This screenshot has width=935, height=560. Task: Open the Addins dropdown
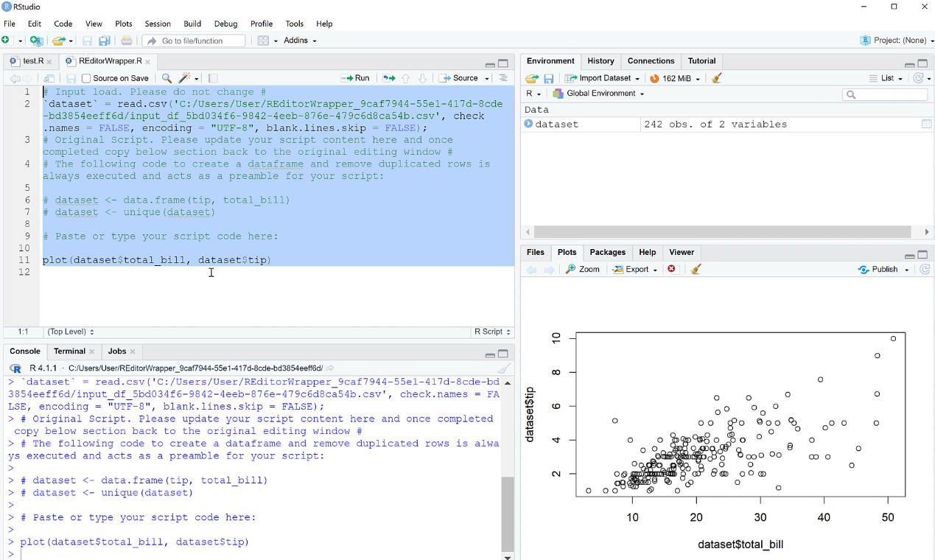300,41
